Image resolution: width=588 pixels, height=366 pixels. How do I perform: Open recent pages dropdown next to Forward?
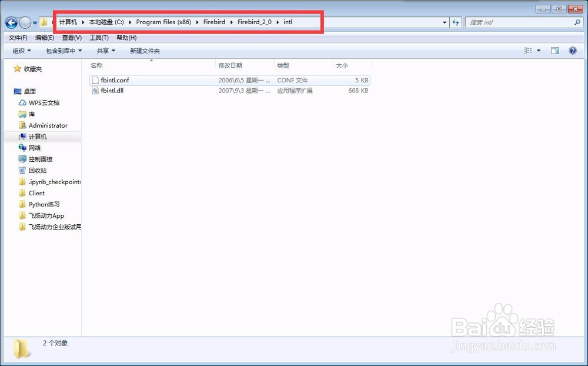click(35, 23)
